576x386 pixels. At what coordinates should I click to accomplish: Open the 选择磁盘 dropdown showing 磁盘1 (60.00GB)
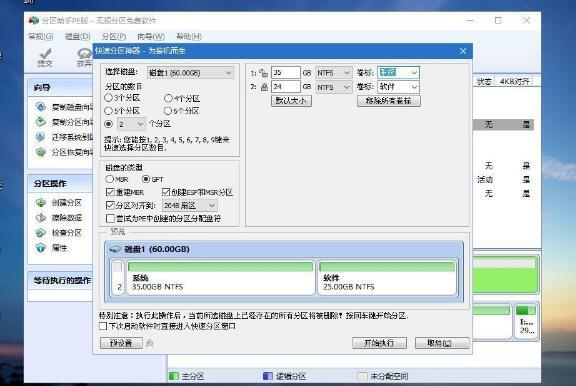pyautogui.click(x=190, y=73)
